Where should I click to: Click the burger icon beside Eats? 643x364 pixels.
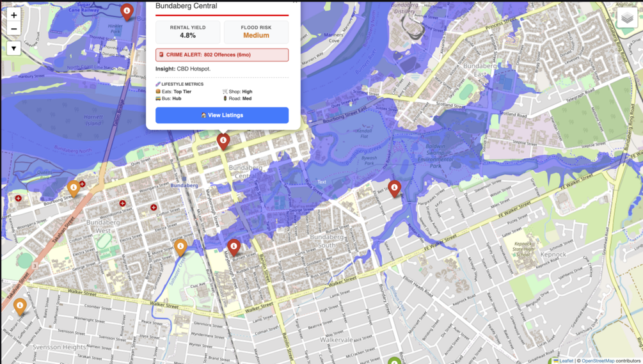(x=158, y=92)
